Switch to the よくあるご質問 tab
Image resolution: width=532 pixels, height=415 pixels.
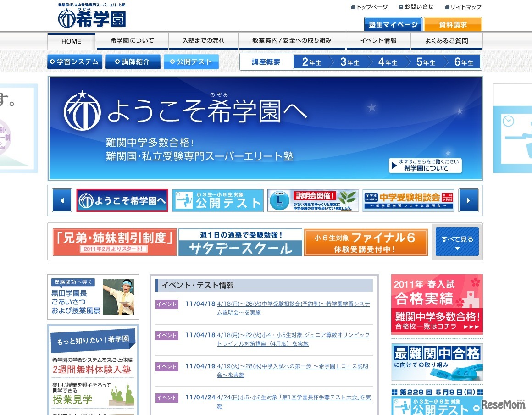(446, 41)
